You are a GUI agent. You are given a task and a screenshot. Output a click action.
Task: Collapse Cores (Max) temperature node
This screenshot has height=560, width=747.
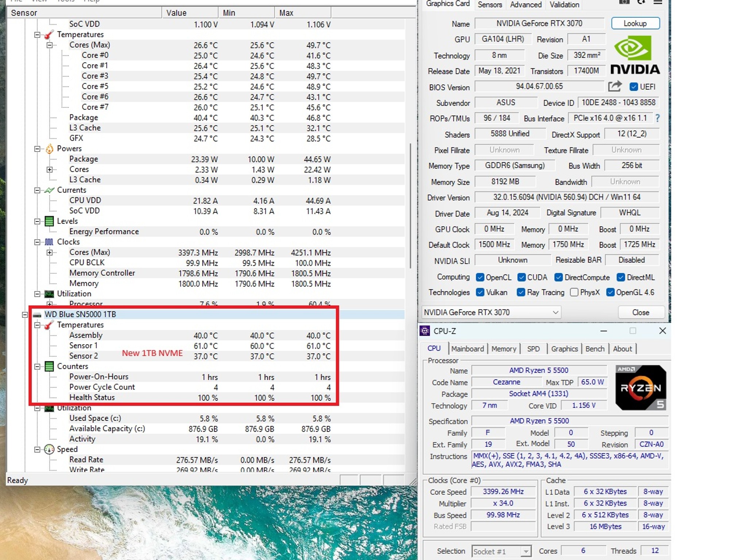[x=50, y=45]
